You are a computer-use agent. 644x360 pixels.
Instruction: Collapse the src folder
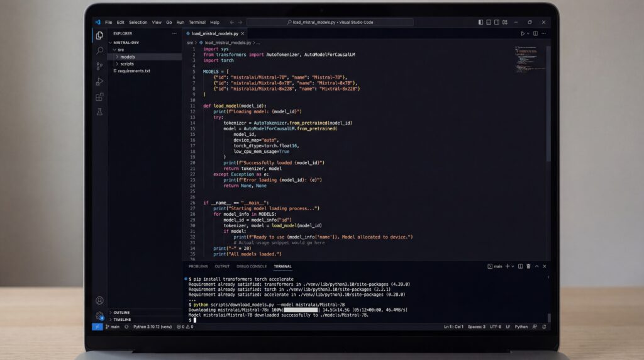[144, 50]
